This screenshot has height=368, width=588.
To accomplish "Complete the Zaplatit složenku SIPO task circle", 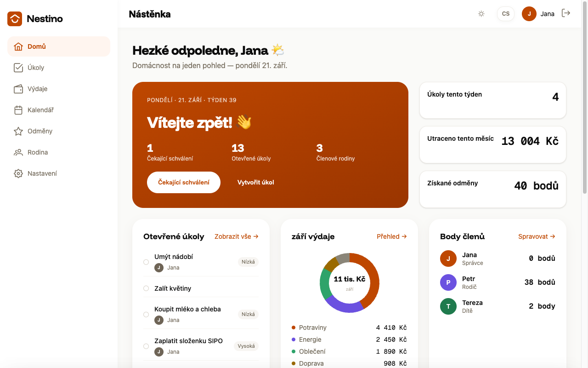I will (x=146, y=346).
